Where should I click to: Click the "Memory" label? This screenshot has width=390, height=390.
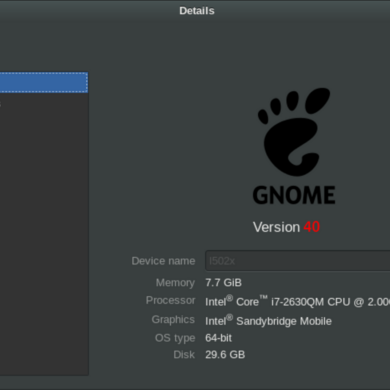[175, 283]
